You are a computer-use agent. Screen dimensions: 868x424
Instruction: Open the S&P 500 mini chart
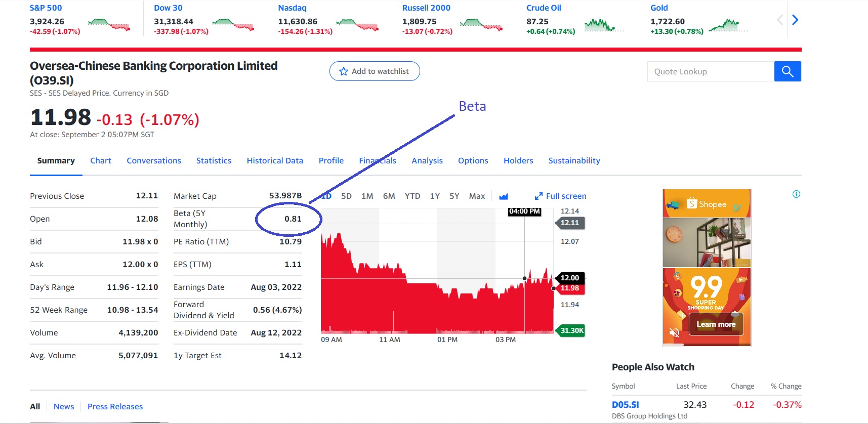(109, 25)
